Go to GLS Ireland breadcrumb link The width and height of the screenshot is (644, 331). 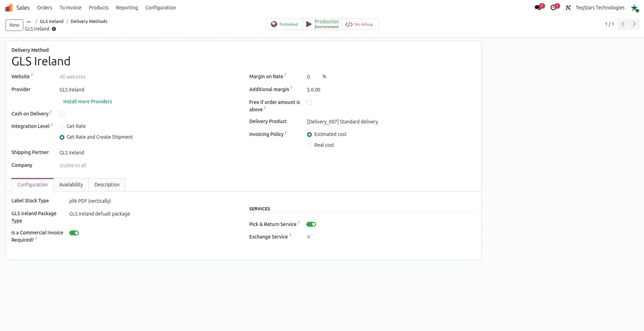tap(52, 22)
